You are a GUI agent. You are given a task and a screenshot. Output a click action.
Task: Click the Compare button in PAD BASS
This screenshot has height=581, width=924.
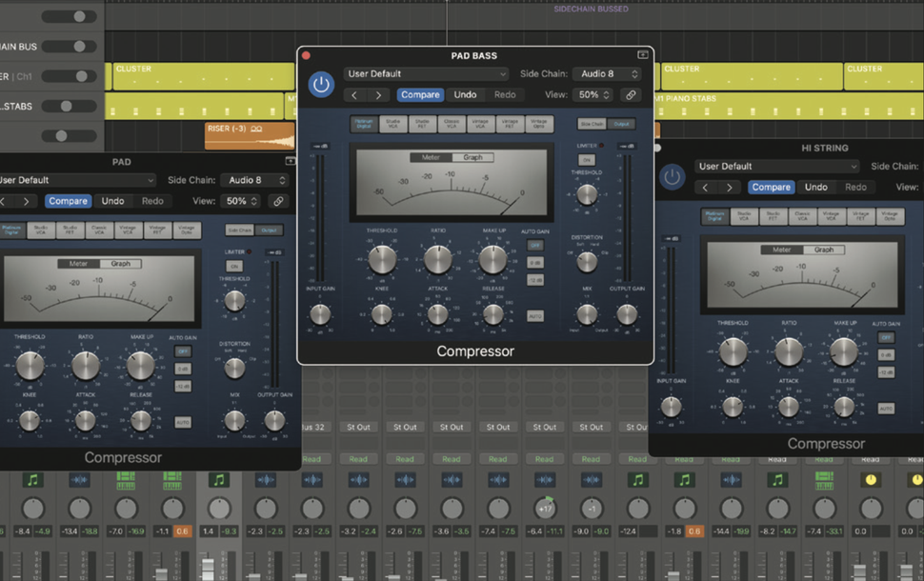click(x=420, y=94)
